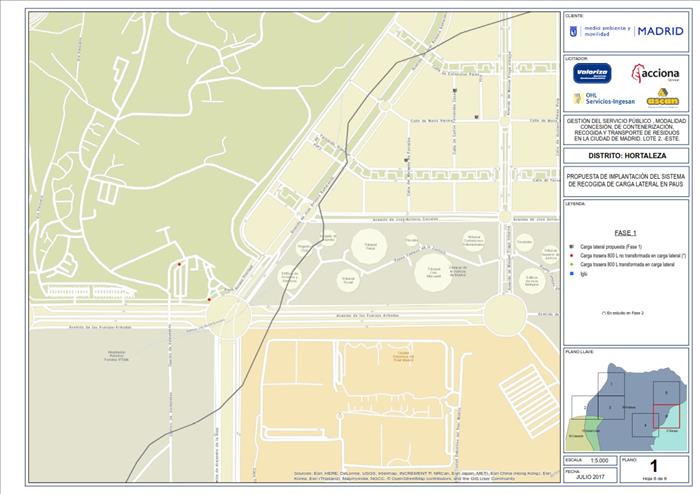Select the red Carga trasera legend marker
Screen dimensions: 700x494
pyautogui.click(x=570, y=255)
